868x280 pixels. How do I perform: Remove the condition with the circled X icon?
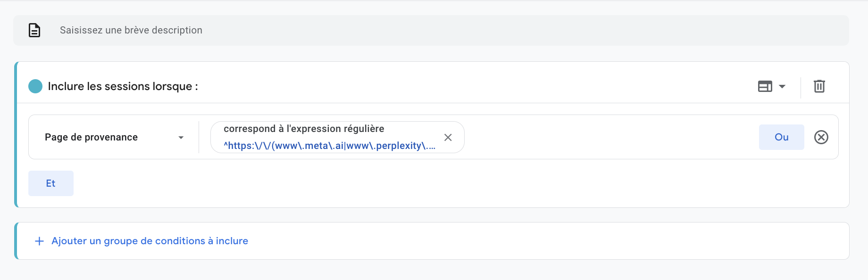tap(821, 137)
